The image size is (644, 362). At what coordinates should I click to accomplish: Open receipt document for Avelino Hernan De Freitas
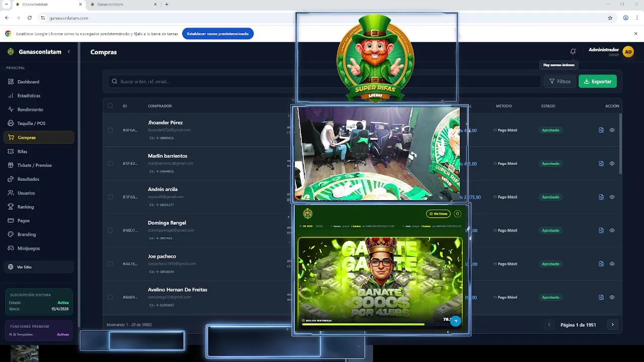(601, 297)
